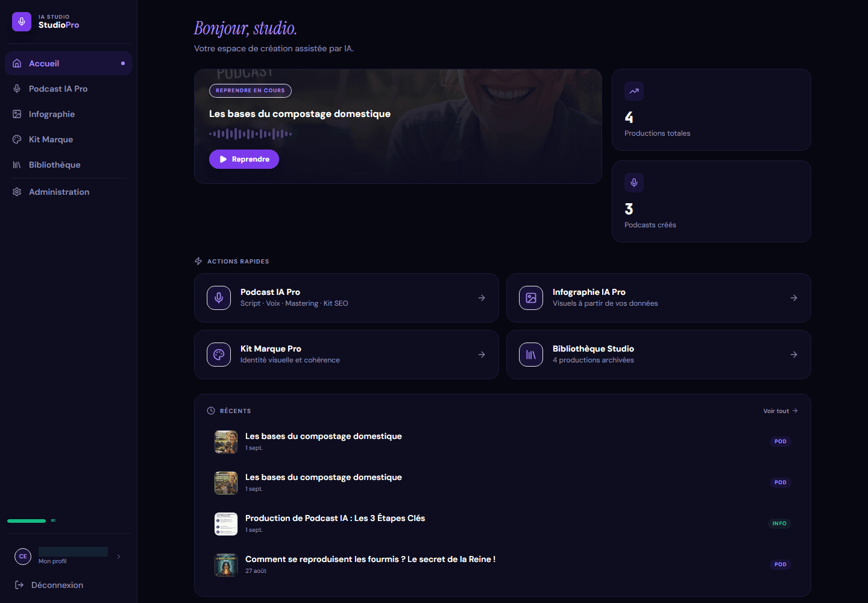Open thumbnail of the fourmis podcast item
This screenshot has height=603, width=868.
point(226,565)
